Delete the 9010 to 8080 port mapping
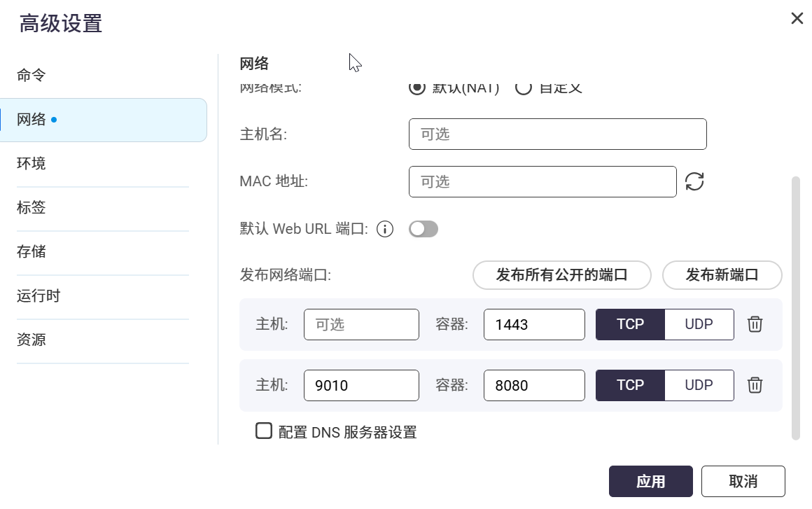Image resolution: width=812 pixels, height=509 pixels. pos(755,385)
